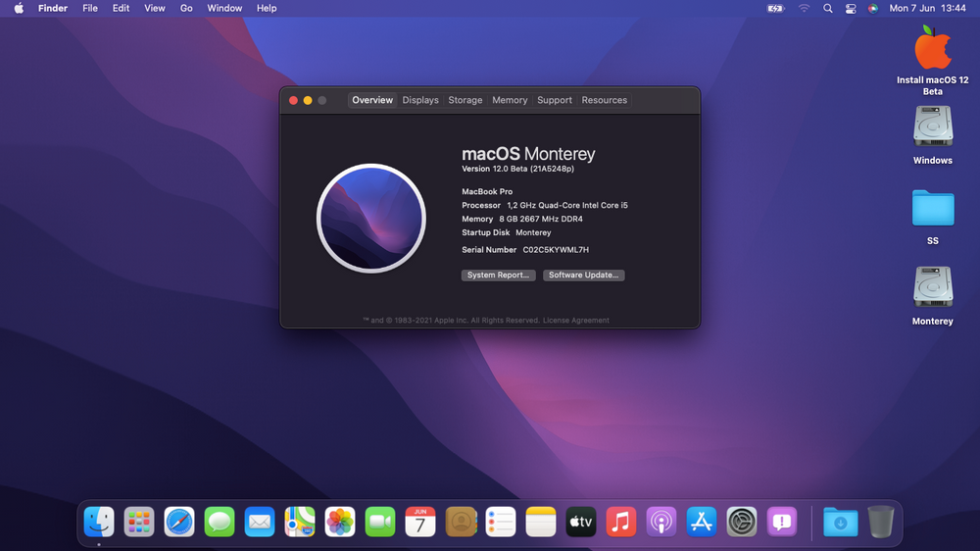Open the Apple menu

[x=19, y=8]
